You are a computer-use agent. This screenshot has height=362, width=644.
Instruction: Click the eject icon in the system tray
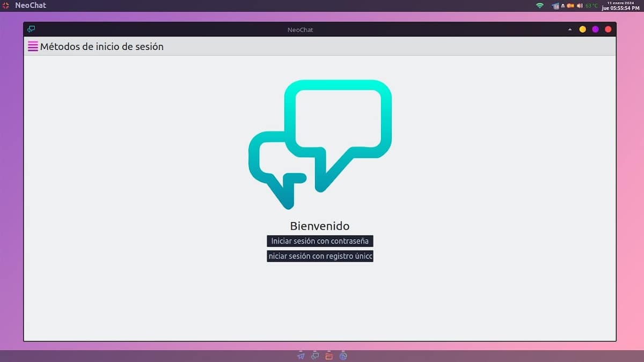[x=562, y=5]
